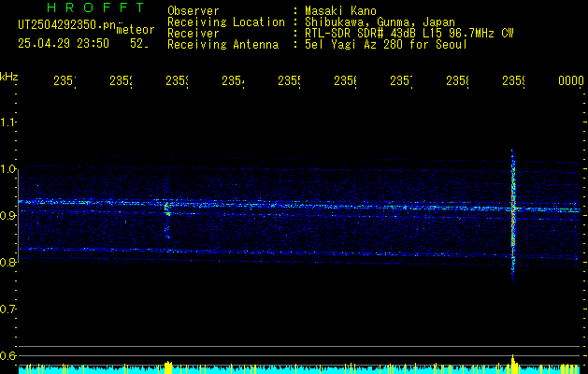Click the small green echo at 0.9 kHz
Image resolution: width=588 pixels, height=374 pixels.
[168, 214]
